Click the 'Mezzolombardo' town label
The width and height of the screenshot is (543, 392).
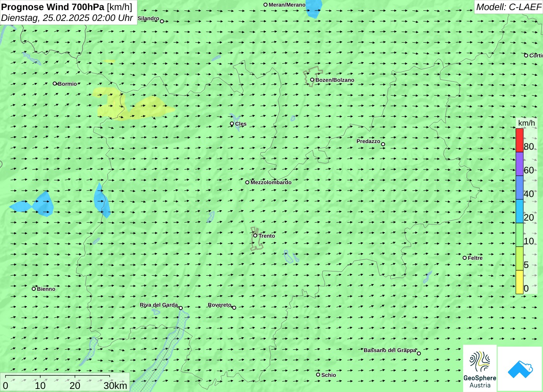pos(271,182)
